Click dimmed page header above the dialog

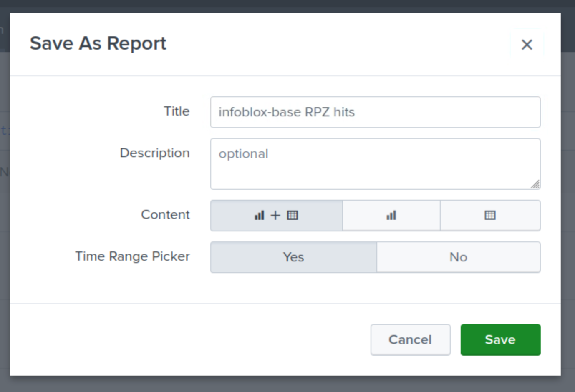click(x=287, y=5)
